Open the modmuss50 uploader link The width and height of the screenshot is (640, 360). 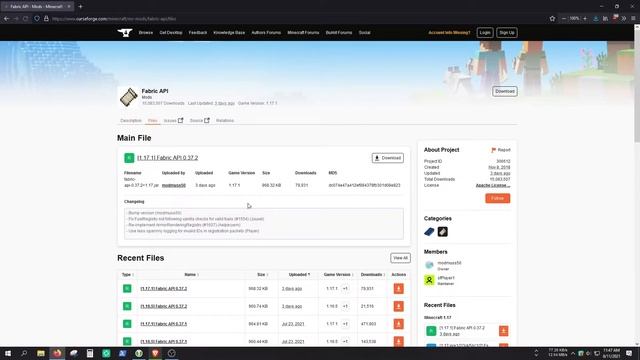tap(174, 185)
